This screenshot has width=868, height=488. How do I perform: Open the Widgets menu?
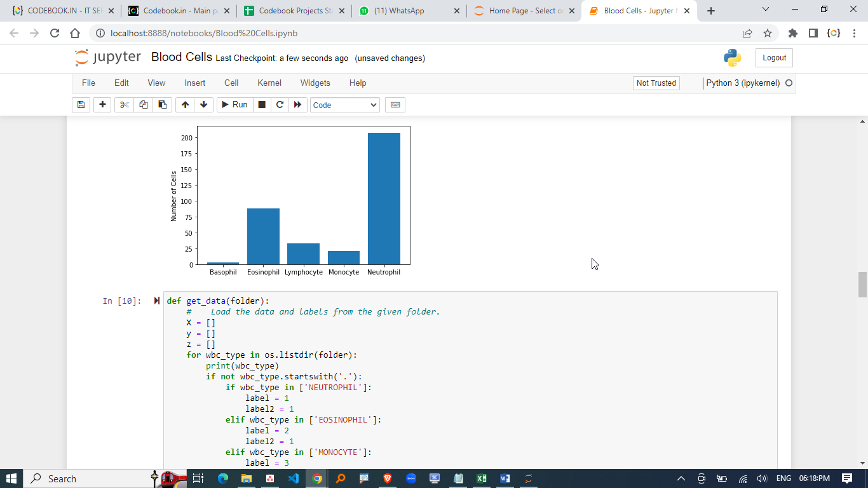[x=315, y=83]
